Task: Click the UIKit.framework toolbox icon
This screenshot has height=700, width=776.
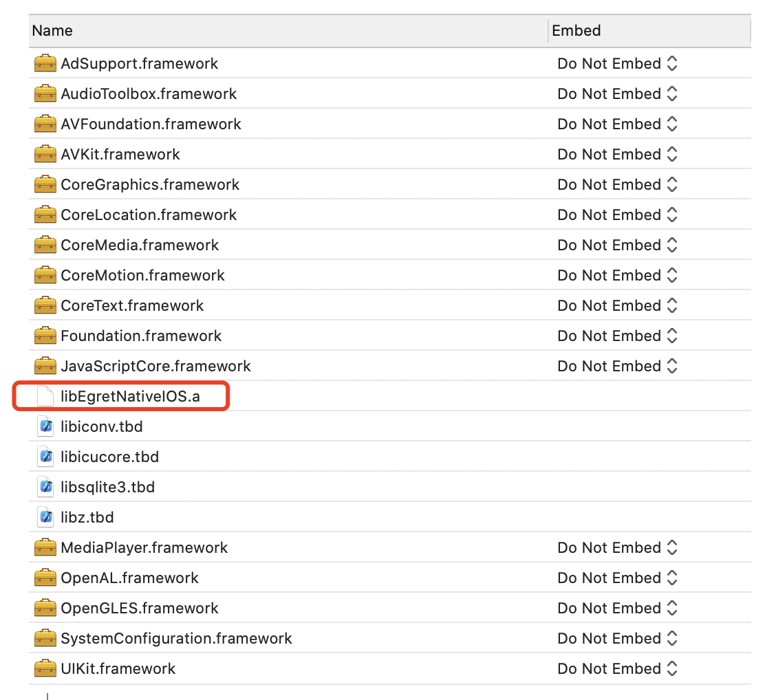Action: [45, 669]
